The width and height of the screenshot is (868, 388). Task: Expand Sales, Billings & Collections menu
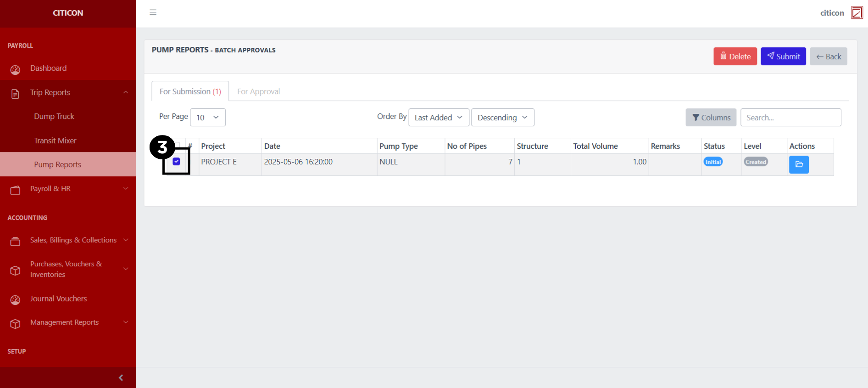click(x=73, y=240)
